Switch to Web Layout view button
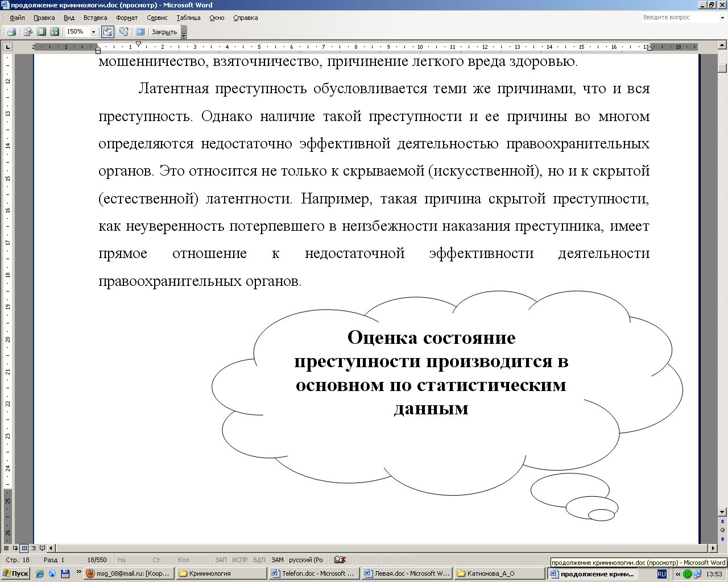This screenshot has width=728, height=582. pos(15,548)
